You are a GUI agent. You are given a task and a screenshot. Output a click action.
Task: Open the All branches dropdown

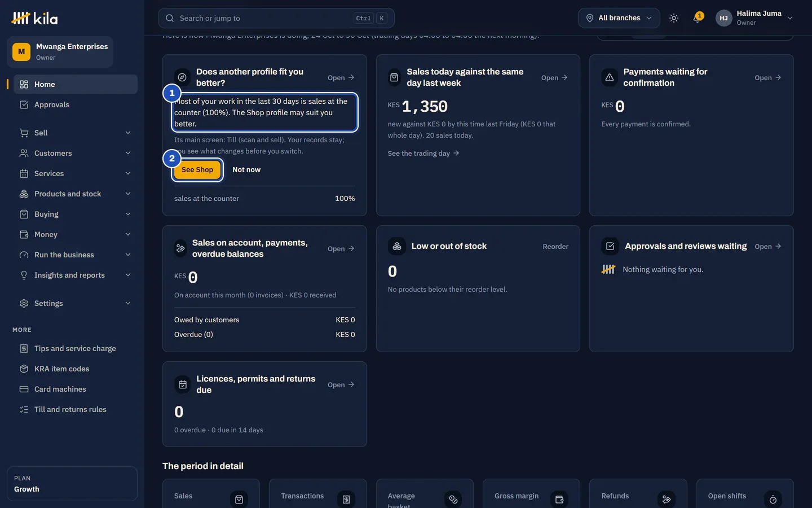click(619, 18)
